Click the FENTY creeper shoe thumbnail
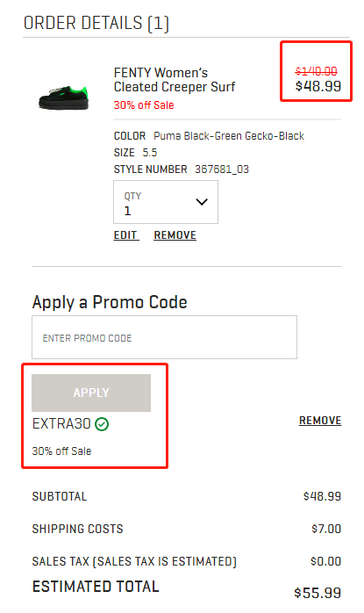 click(64, 97)
